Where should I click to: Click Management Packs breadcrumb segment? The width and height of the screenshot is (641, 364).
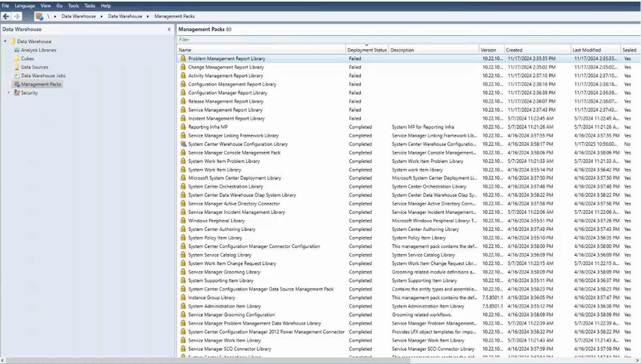coord(175,16)
